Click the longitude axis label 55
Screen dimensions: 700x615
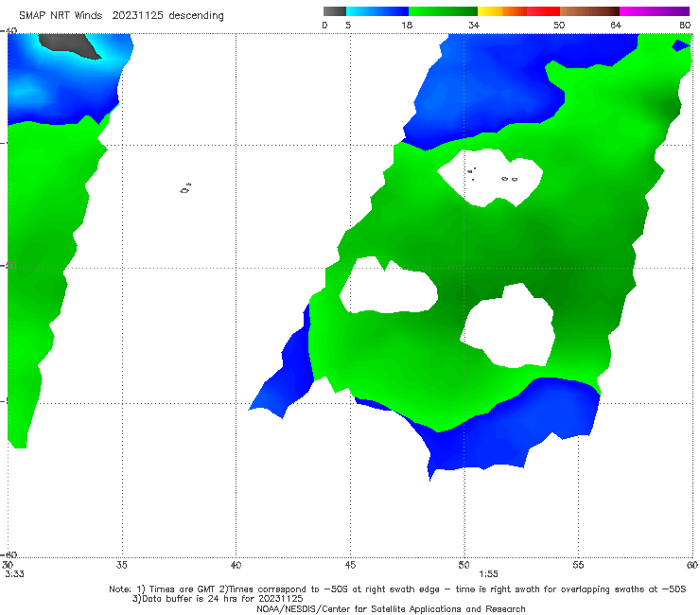coord(578,565)
